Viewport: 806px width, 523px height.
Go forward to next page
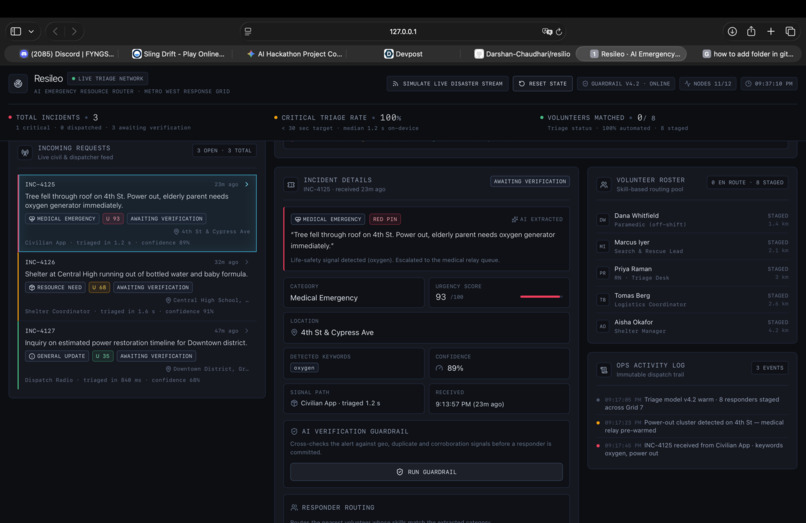coord(74,31)
